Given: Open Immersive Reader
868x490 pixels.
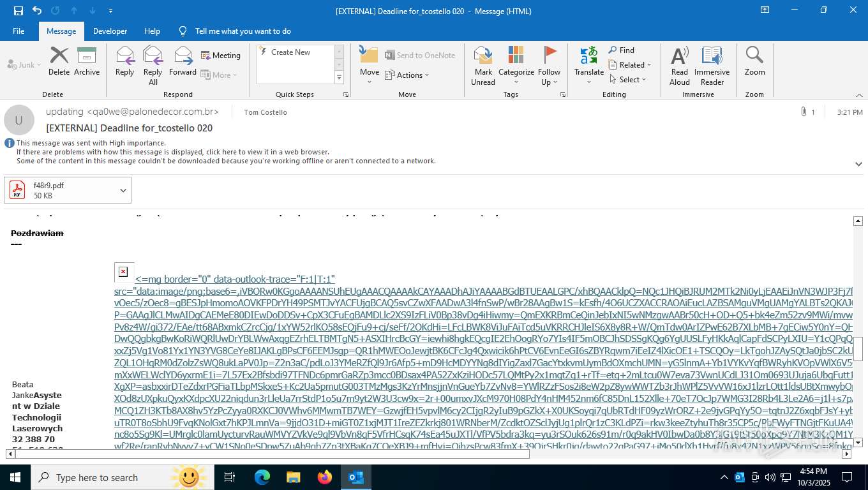Looking at the screenshot, I should coord(712,65).
